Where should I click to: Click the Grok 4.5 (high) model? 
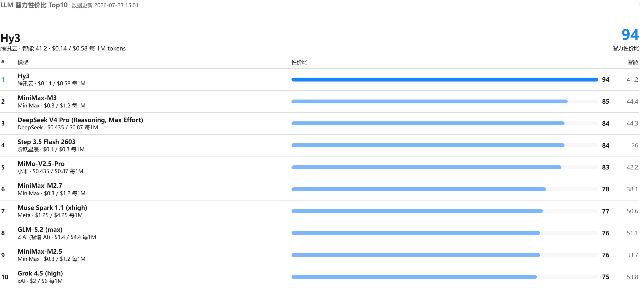tap(40, 273)
